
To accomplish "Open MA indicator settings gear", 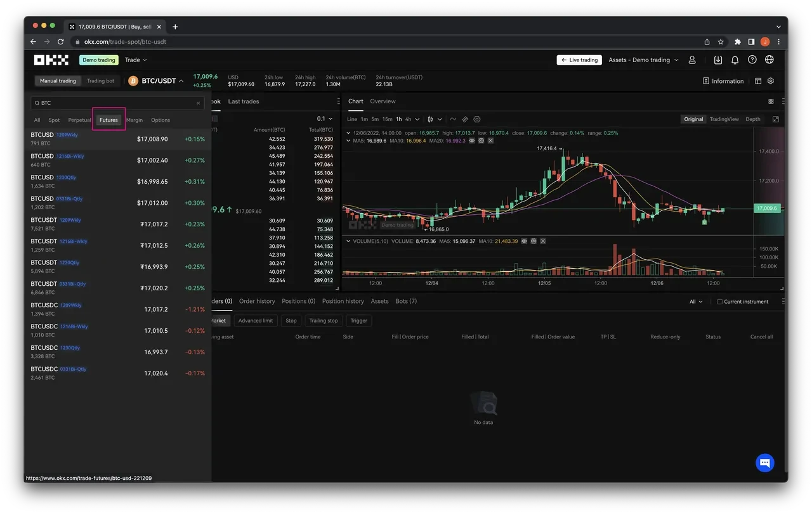I will coord(481,141).
